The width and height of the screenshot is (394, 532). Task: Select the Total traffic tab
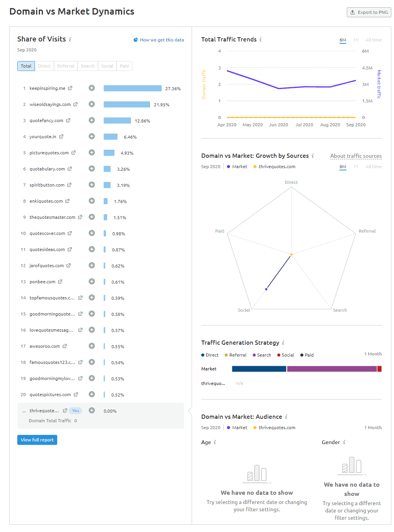point(26,66)
